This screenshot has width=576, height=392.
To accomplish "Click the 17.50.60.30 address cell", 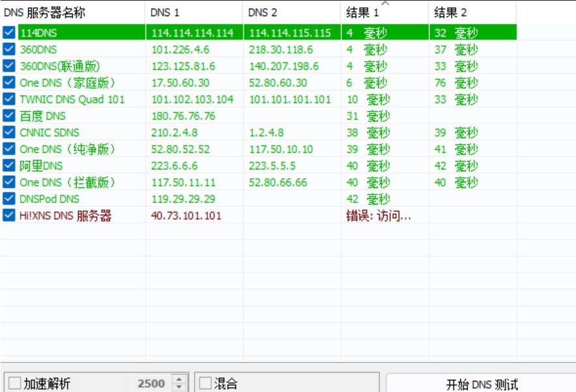I will click(x=194, y=82).
